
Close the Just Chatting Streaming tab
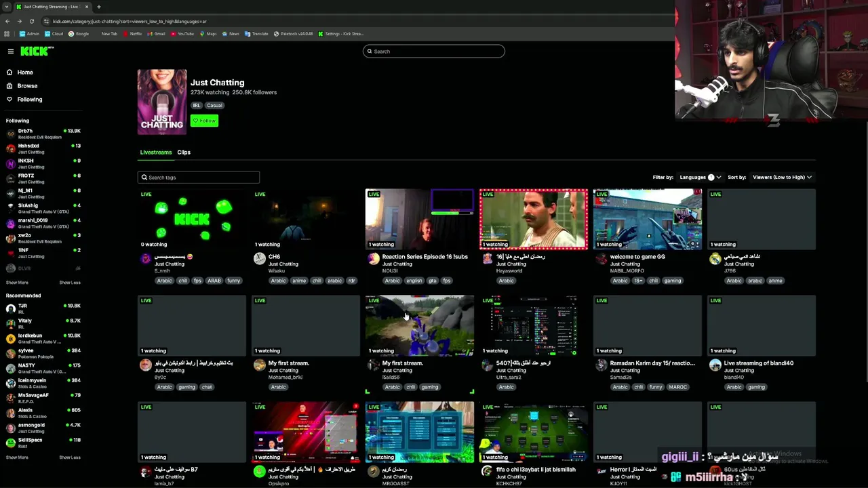click(87, 7)
